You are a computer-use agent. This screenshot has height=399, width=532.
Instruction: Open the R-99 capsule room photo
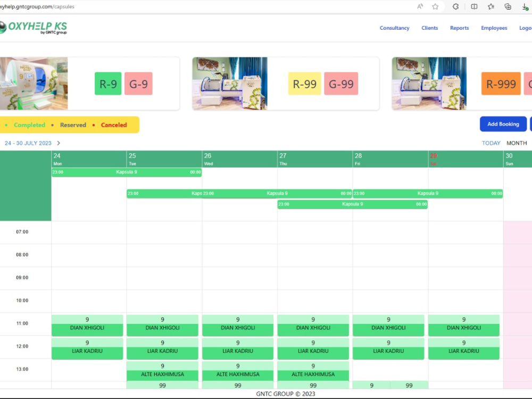[230, 84]
